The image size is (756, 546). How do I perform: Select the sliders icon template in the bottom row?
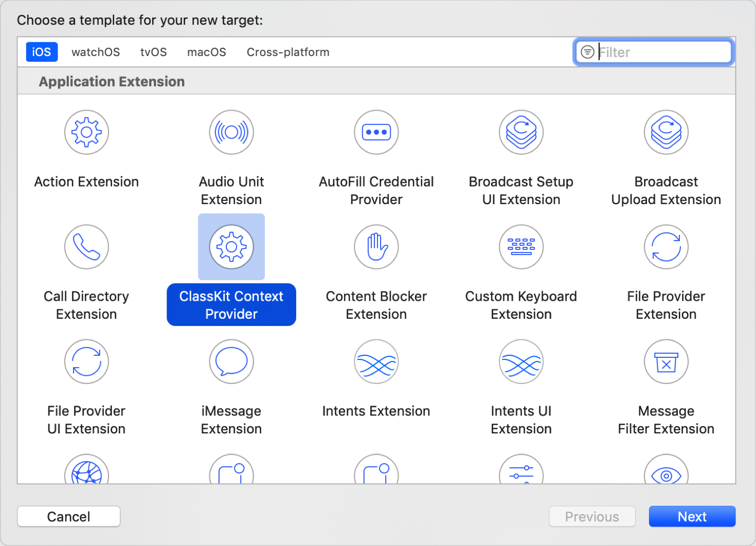521,469
